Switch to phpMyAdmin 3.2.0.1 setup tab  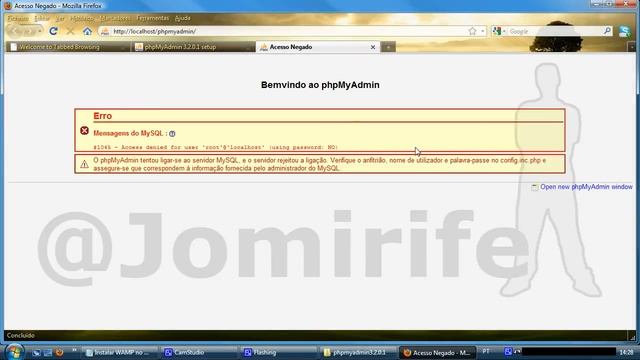(x=193, y=47)
